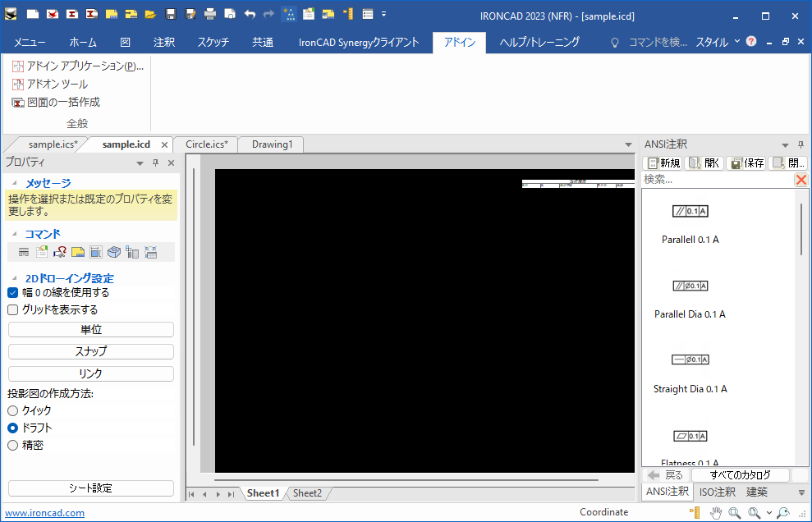The image size is (812, 522).
Task: Click the printer icon in title toolbar
Action: click(210, 14)
